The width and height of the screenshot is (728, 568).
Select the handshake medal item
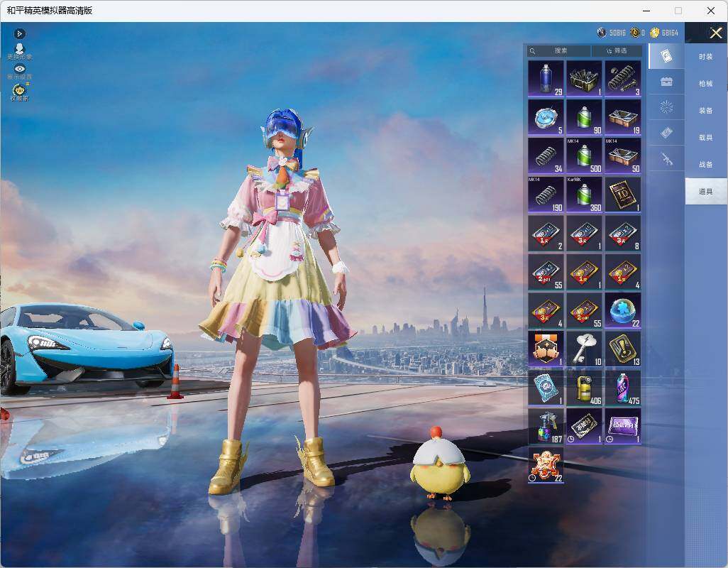point(546,349)
